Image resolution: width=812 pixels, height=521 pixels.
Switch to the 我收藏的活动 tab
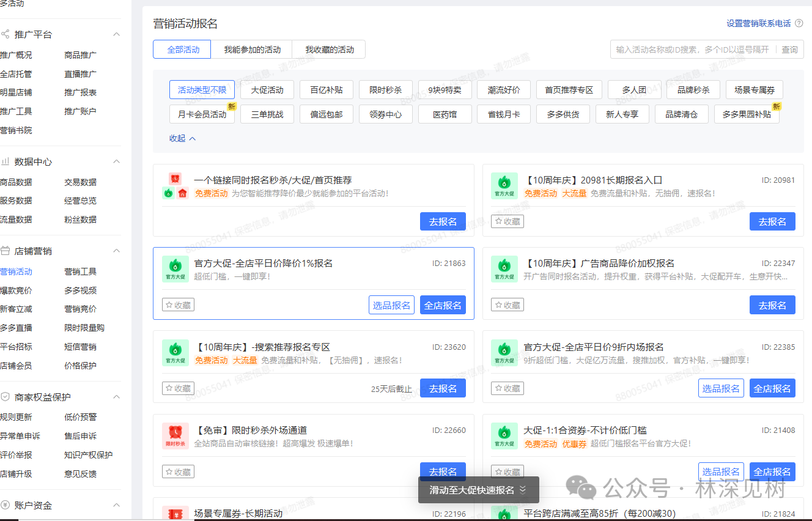pyautogui.click(x=329, y=50)
